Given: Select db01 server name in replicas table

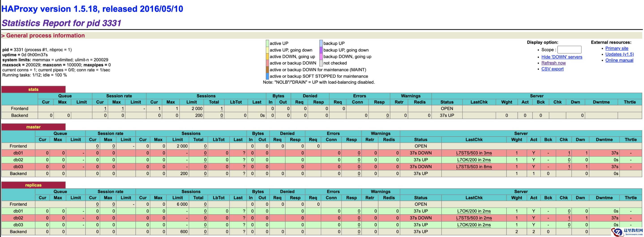Looking at the screenshot, I should pos(18,211).
